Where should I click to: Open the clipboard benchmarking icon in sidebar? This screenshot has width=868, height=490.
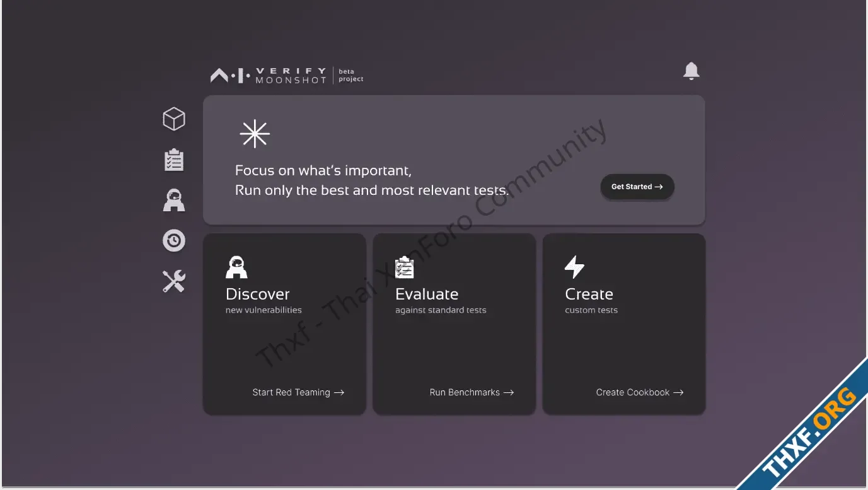click(174, 160)
